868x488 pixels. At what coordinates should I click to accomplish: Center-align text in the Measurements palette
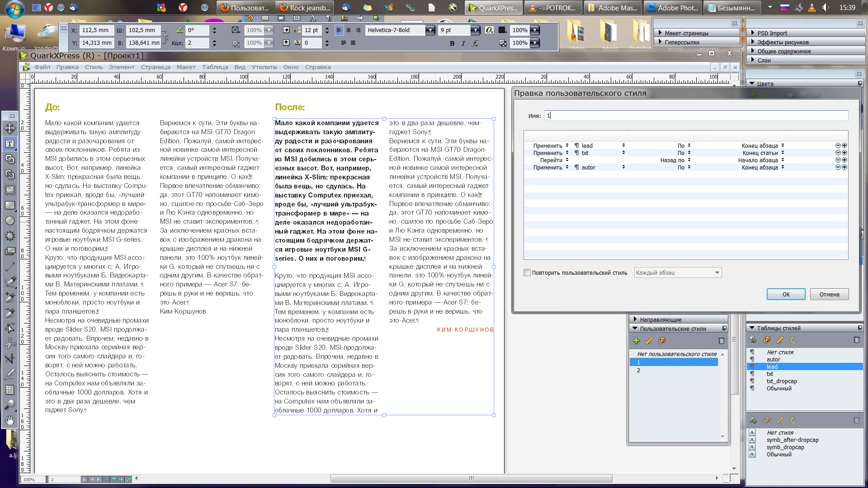coord(348,30)
